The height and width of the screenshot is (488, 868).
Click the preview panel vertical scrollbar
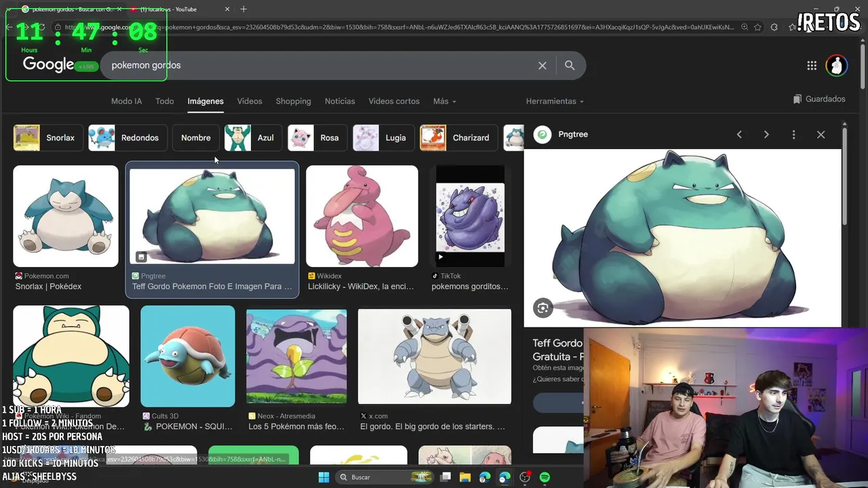pos(844,176)
